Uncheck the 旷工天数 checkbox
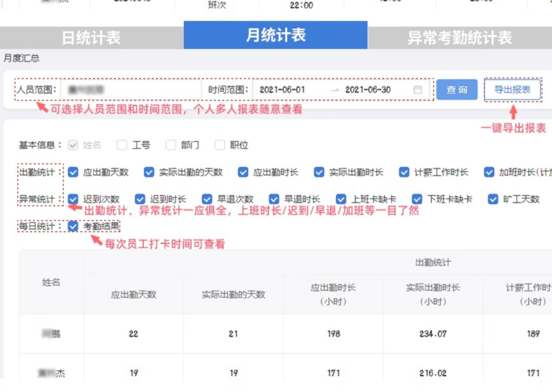The width and height of the screenshot is (552, 392). [x=493, y=199]
